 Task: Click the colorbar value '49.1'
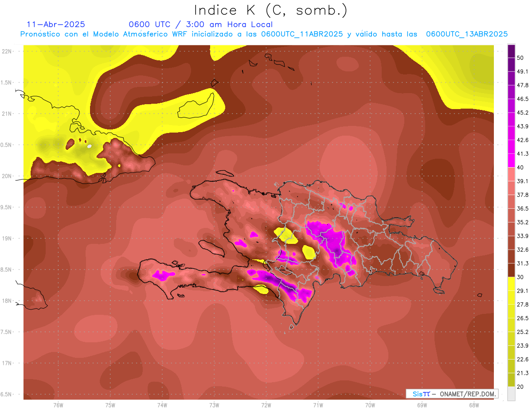[x=523, y=71]
